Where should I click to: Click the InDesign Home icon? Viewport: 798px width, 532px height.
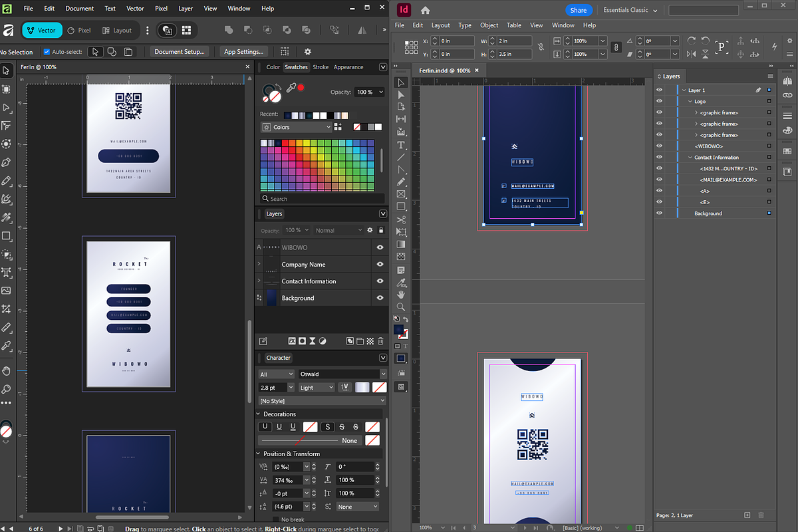(426, 10)
